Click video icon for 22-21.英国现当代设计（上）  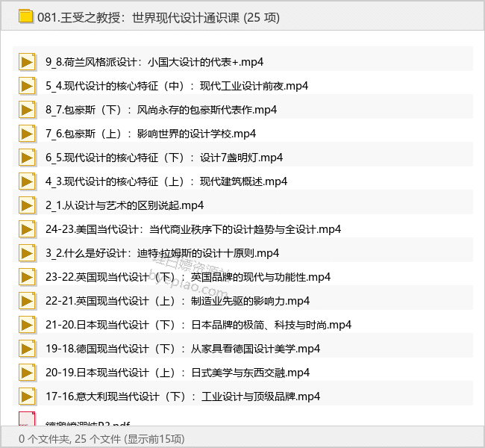click(27, 301)
